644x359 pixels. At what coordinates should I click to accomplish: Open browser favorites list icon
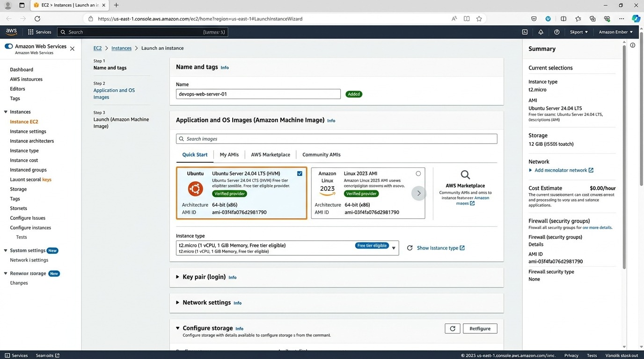[x=578, y=19]
